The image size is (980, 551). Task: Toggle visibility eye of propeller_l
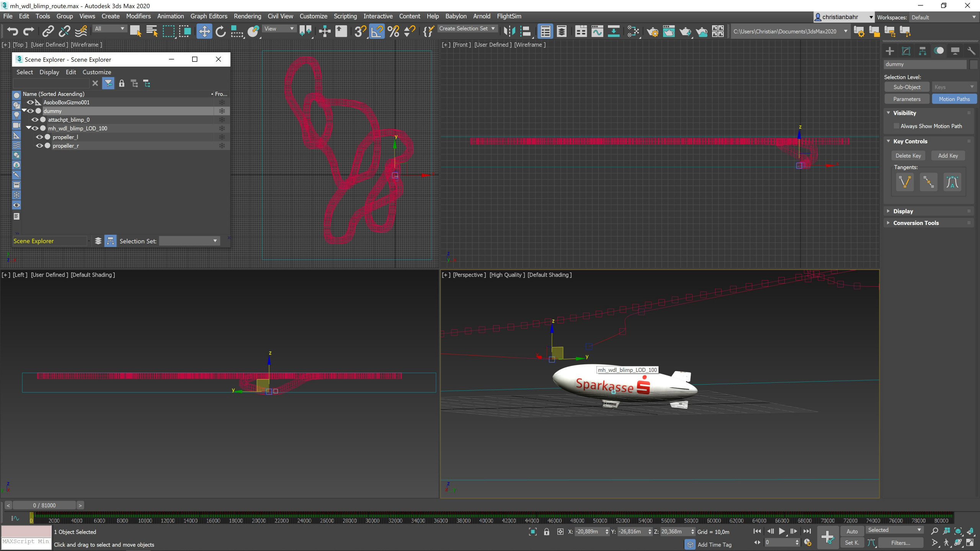tap(39, 137)
